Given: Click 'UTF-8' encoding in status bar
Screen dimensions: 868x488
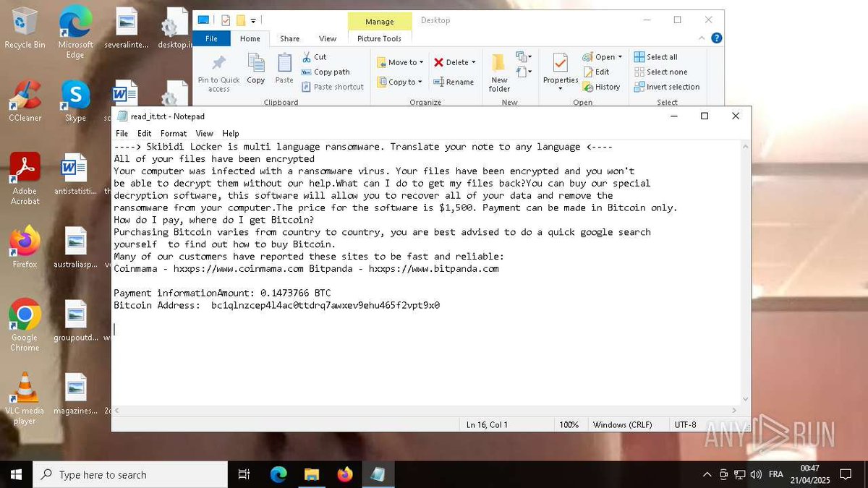Looking at the screenshot, I should [x=685, y=425].
